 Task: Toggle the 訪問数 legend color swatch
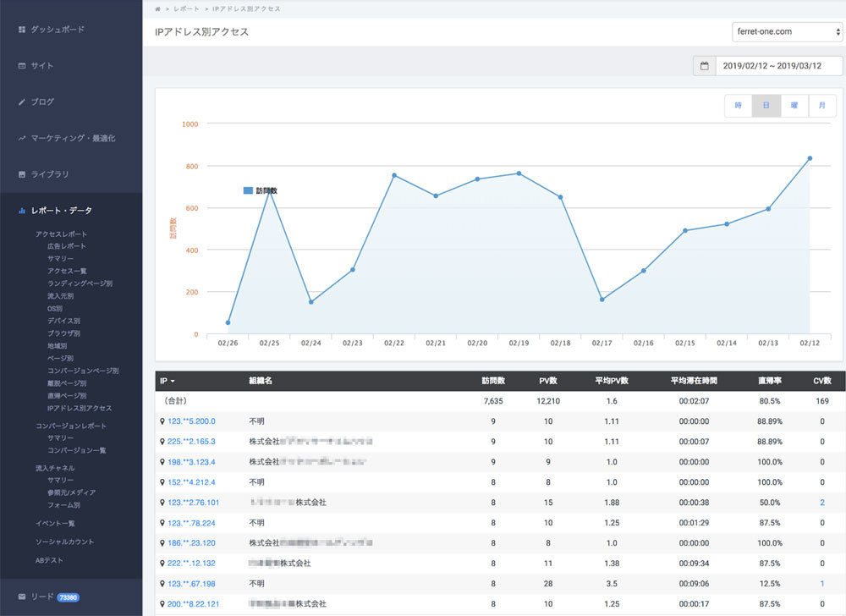(248, 191)
